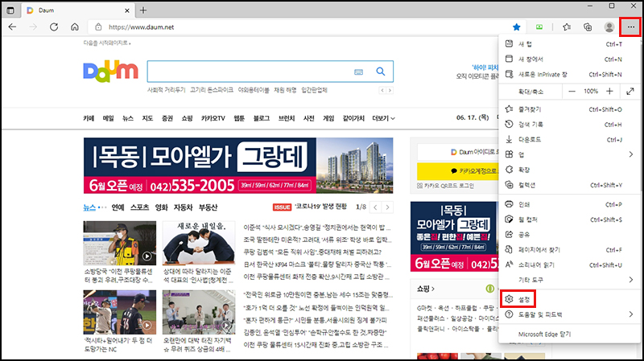Open the Favorites toolbar icon
The image size is (644, 361).
tap(567, 27)
